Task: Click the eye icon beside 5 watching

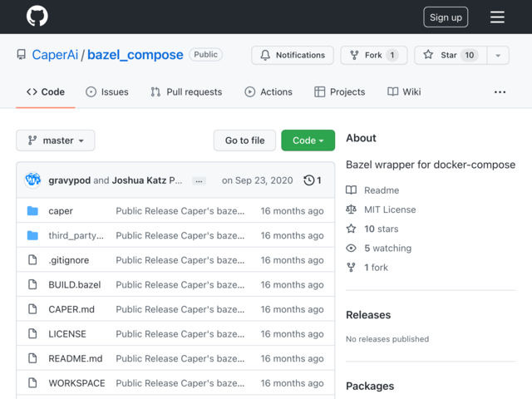Action: click(351, 248)
